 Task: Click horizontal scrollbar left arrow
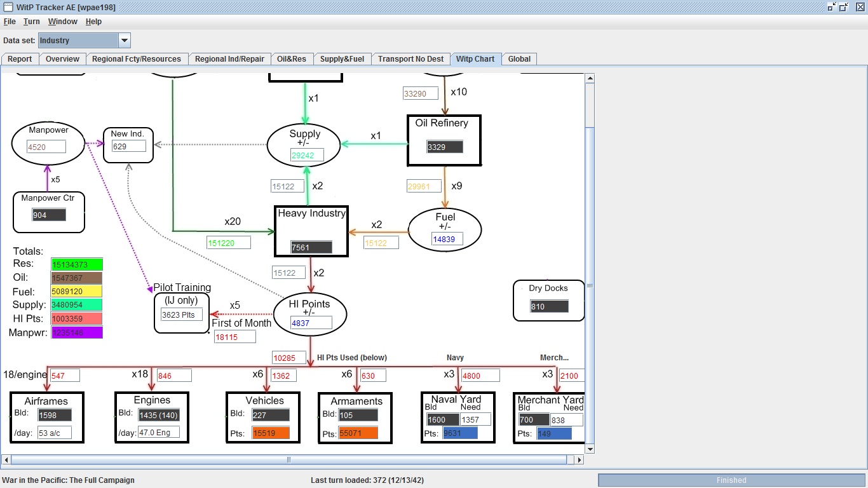pos(6,459)
